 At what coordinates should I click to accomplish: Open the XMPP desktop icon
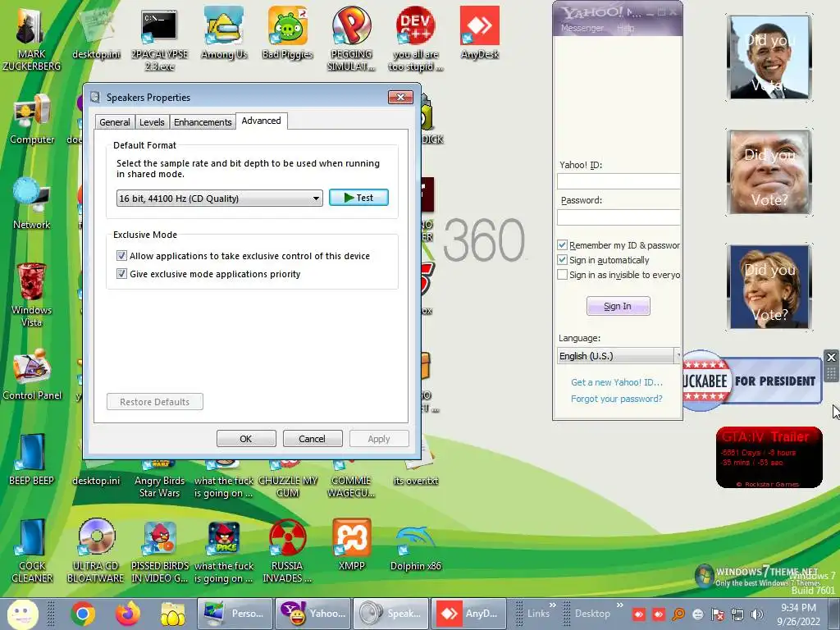tap(351, 546)
